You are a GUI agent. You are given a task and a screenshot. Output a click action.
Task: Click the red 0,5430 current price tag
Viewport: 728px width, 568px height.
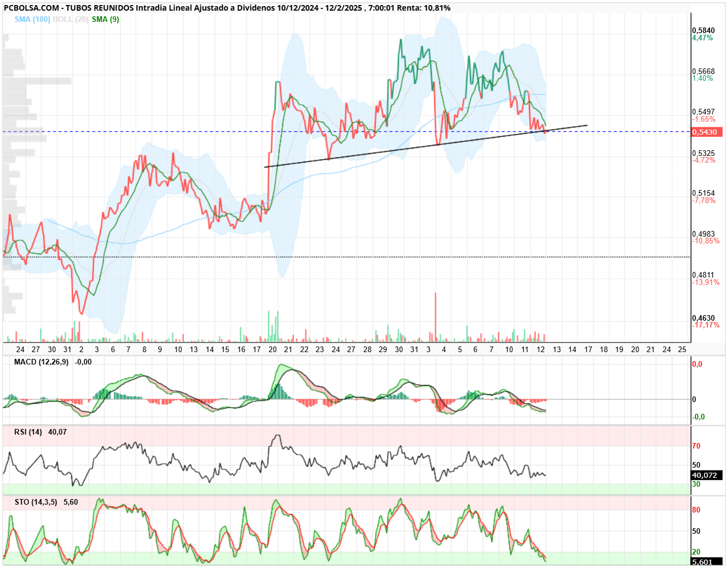707,132
